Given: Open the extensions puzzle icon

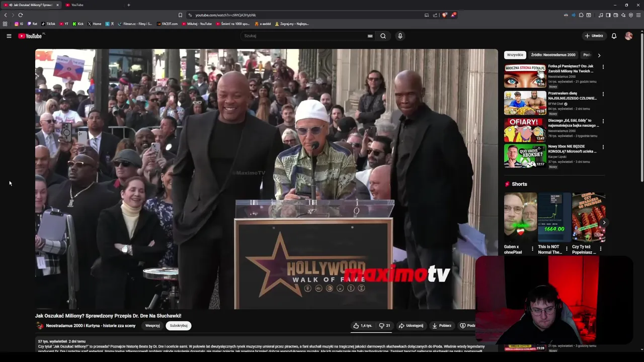Looking at the screenshot, I should pos(581,15).
